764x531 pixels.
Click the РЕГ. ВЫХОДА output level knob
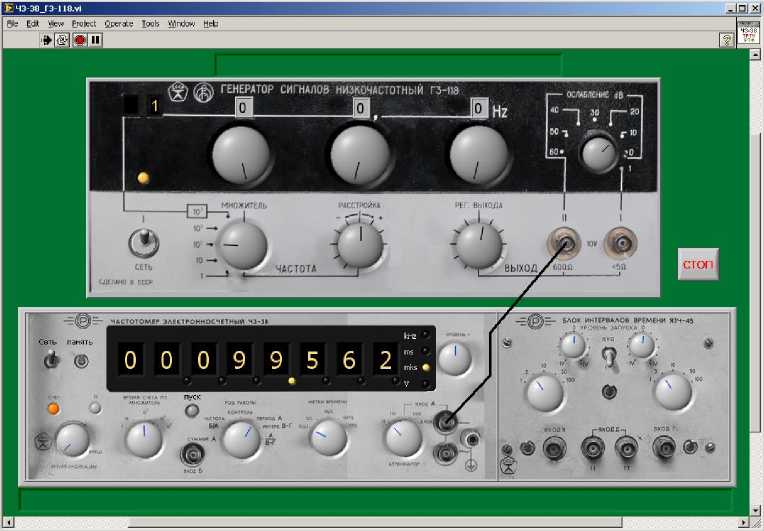tap(479, 245)
